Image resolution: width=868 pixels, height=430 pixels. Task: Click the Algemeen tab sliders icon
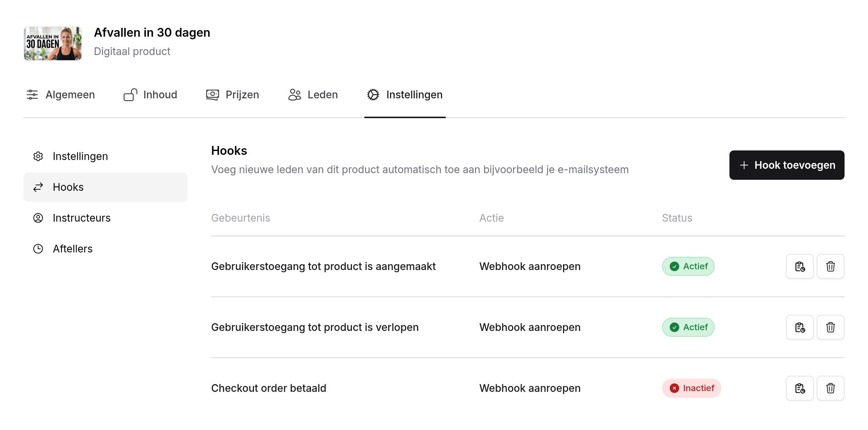[32, 95]
